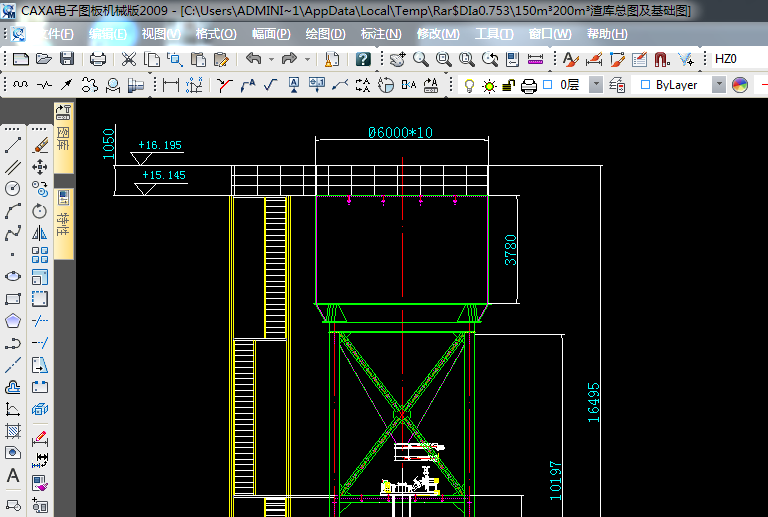
Task: Select the Mirror tool
Action: coord(40,233)
